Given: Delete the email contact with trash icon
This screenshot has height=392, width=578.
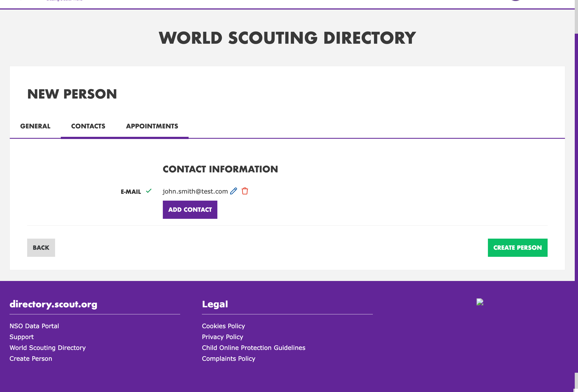Looking at the screenshot, I should point(245,191).
